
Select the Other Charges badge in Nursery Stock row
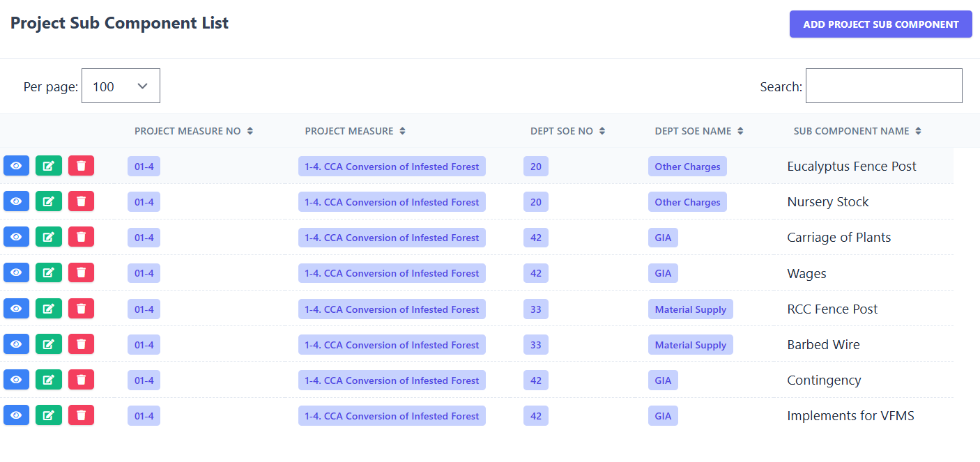coord(687,201)
